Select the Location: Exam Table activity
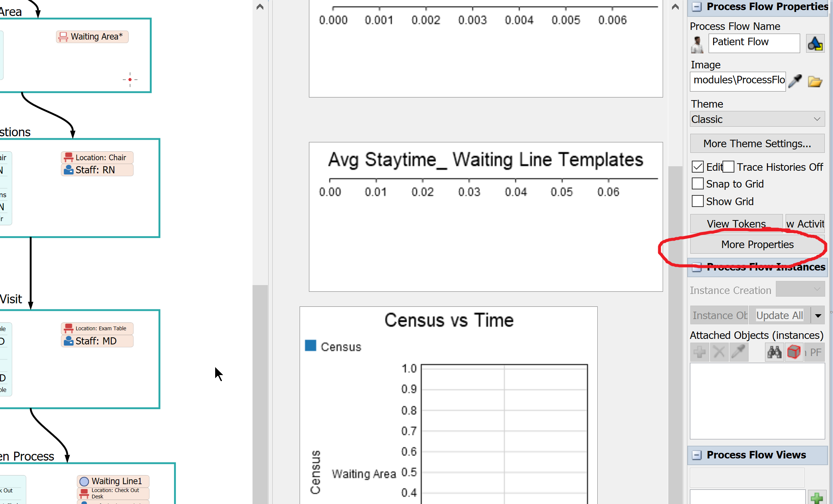Screen dimensions: 833x504 97,328
